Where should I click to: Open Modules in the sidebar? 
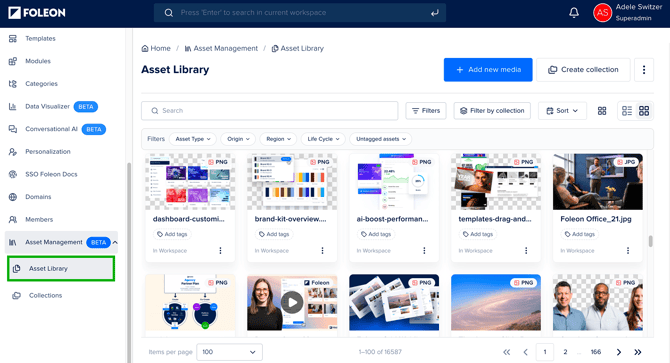38,61
